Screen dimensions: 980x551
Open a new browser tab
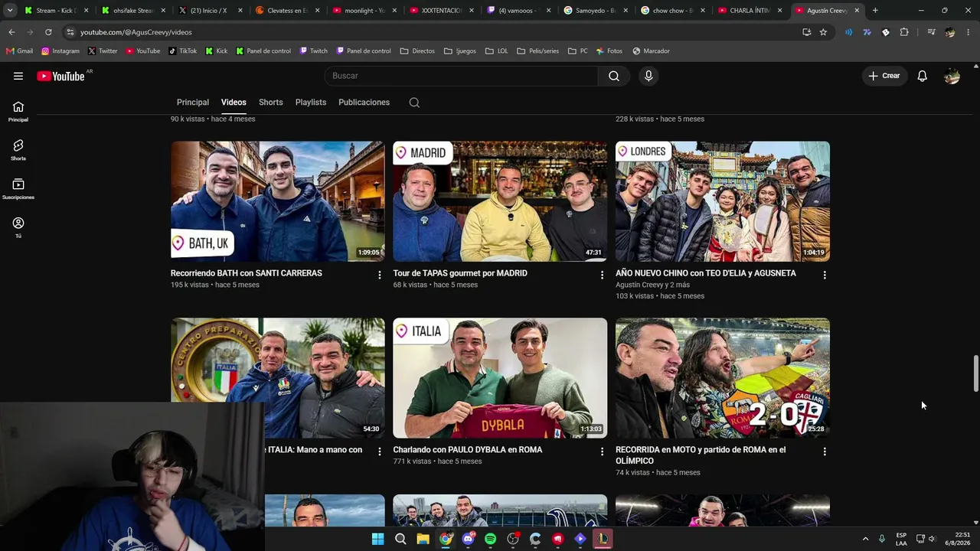pos(875,11)
